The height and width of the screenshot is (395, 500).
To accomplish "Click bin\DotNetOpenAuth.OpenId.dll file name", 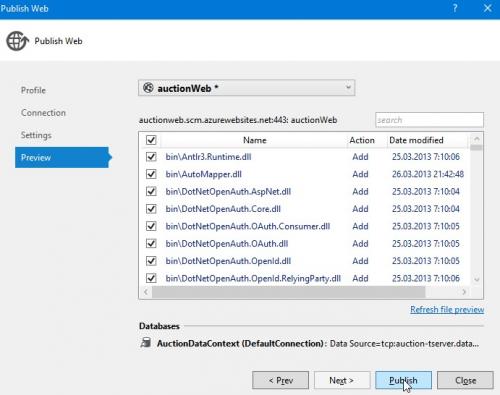I will click(228, 261).
